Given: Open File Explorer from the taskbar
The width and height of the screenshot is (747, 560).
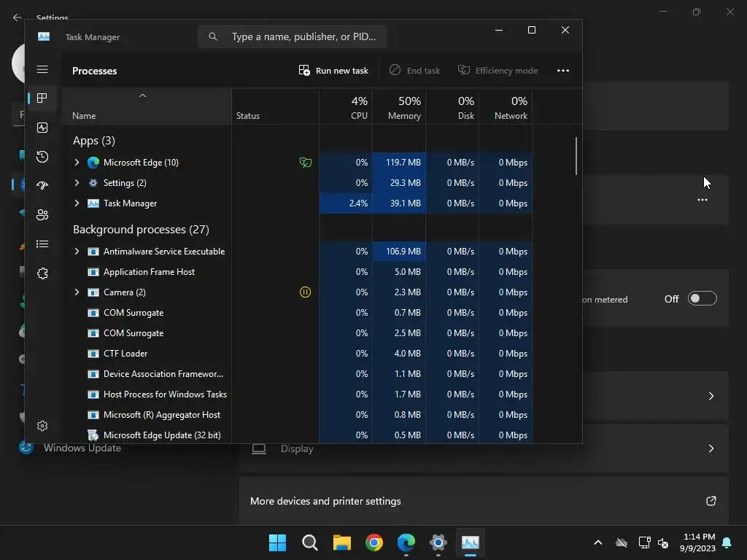Looking at the screenshot, I should (x=341, y=542).
